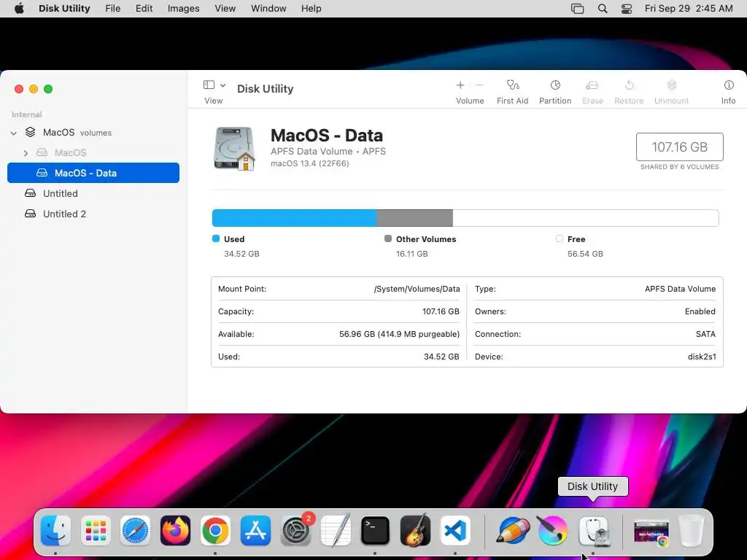Click the SATA connection value
The height and width of the screenshot is (560, 747).
pos(705,334)
